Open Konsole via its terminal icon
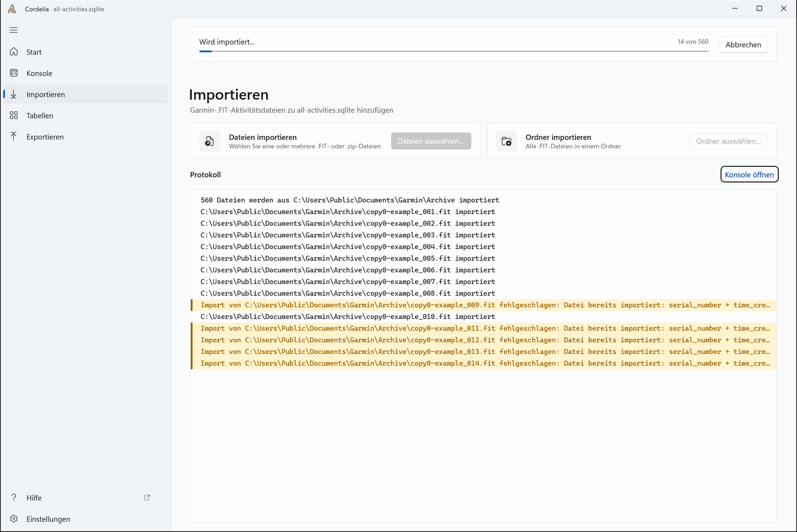Screen dimensions: 797x532 (x=14, y=73)
